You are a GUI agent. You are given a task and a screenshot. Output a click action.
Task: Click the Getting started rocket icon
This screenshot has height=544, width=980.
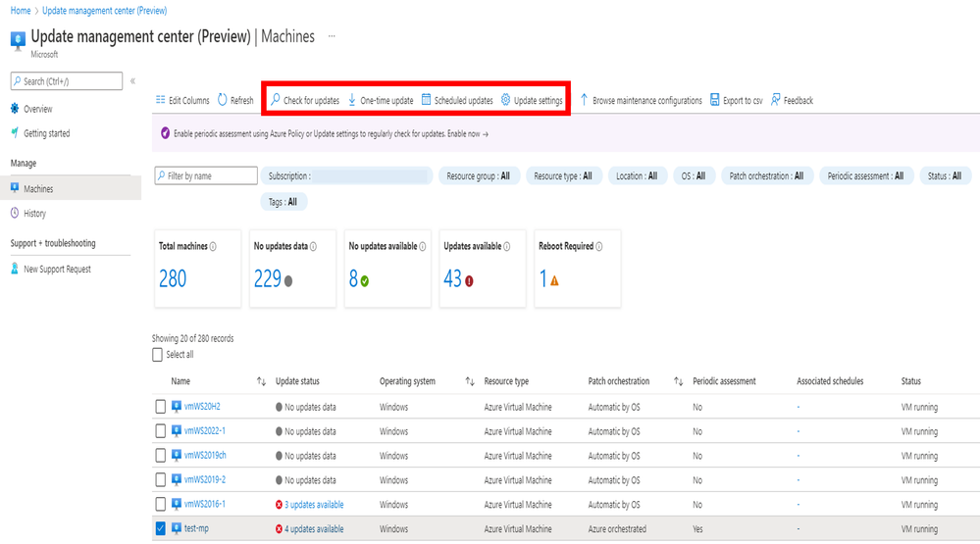[15, 133]
